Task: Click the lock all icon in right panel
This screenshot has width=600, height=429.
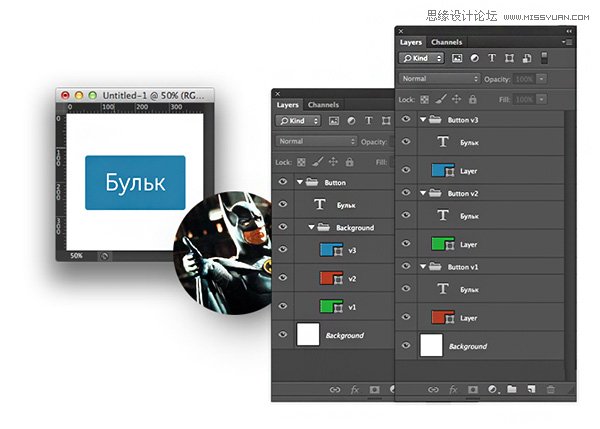Action: point(473,99)
